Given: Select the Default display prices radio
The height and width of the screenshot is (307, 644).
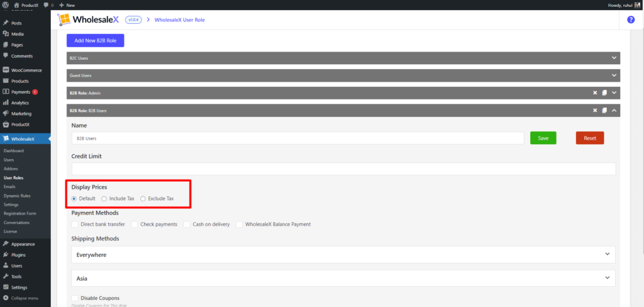Looking at the screenshot, I should 74,199.
